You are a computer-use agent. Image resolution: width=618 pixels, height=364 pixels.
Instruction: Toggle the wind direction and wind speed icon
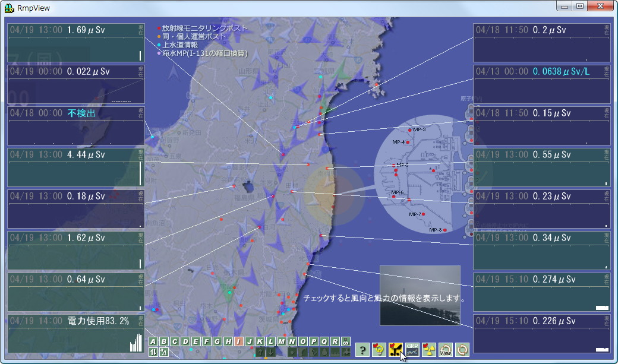(x=397, y=351)
